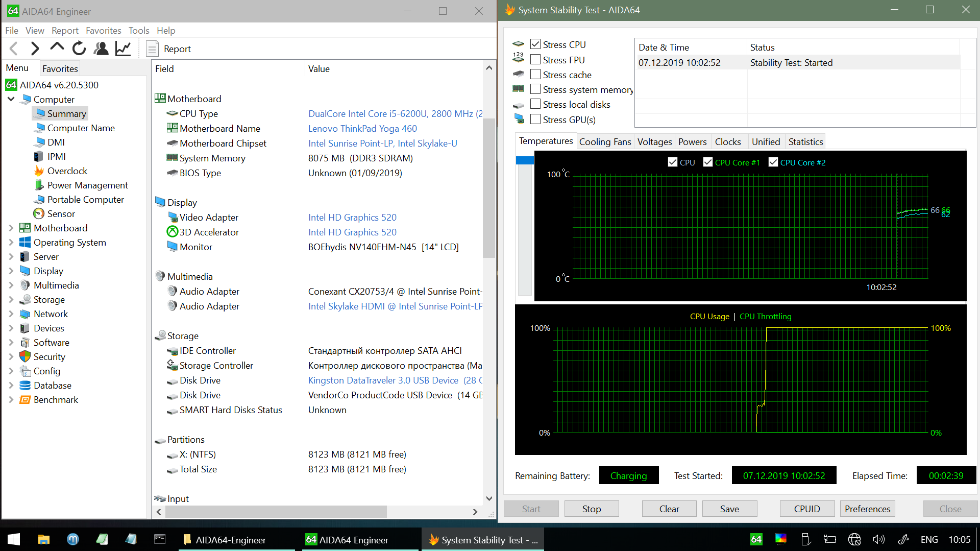Uncheck the Stress CPU checkbox

click(535, 44)
